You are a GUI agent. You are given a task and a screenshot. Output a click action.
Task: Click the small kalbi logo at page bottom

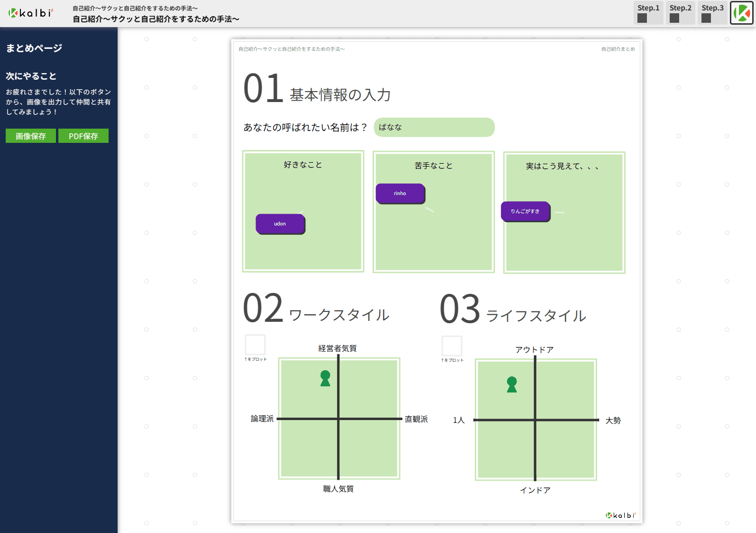(x=620, y=515)
